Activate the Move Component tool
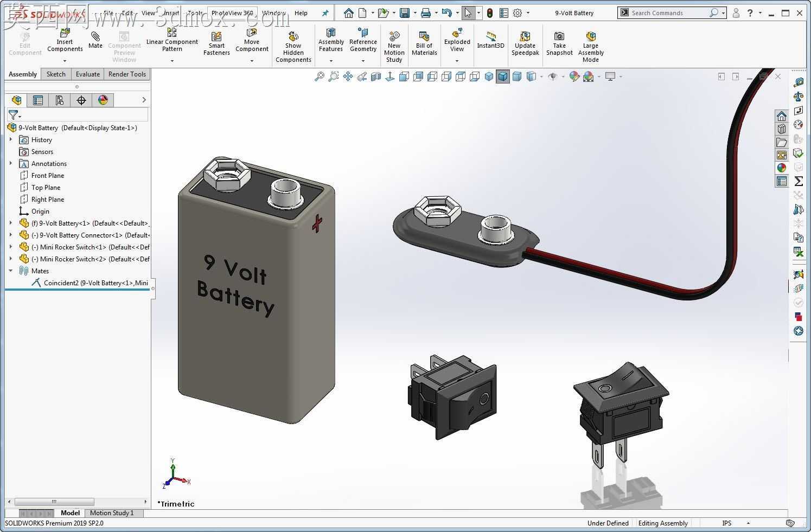 (x=252, y=41)
